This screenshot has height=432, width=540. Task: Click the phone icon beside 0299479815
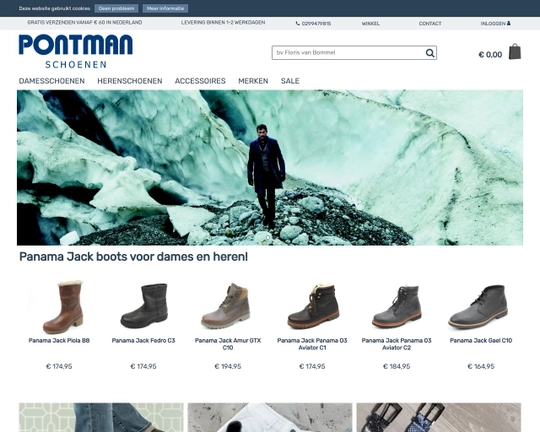pos(298,23)
